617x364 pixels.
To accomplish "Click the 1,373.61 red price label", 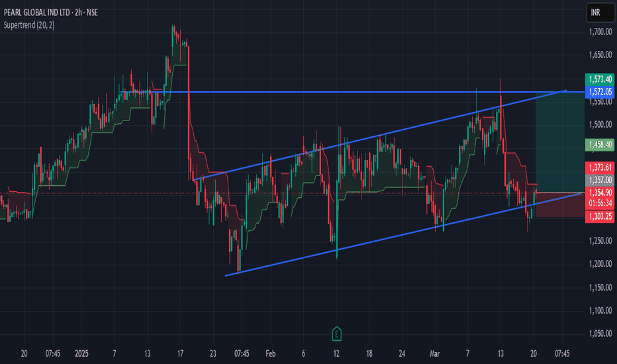I will click(600, 167).
